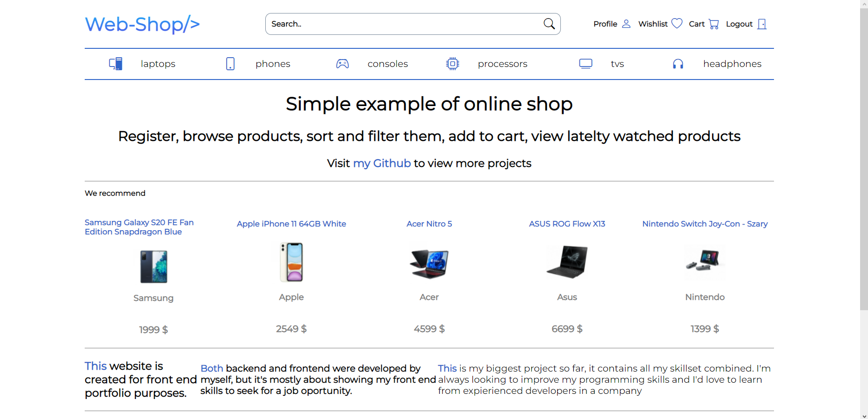Click the headphones category icon
Viewport: 868px width, 419px height.
678,64
